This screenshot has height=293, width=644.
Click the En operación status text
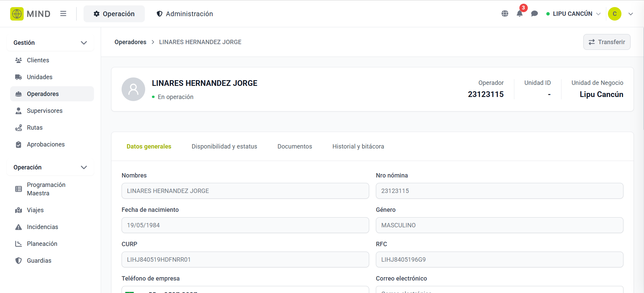coord(175,97)
